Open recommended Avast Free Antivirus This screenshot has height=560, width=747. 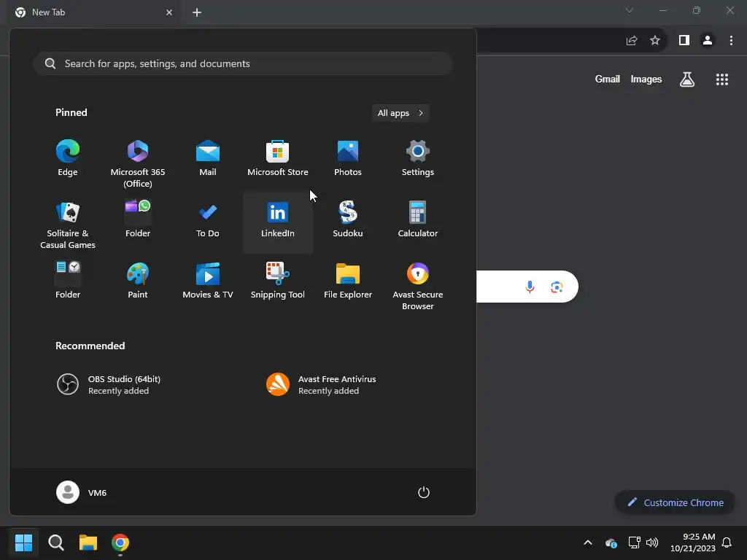(x=321, y=384)
